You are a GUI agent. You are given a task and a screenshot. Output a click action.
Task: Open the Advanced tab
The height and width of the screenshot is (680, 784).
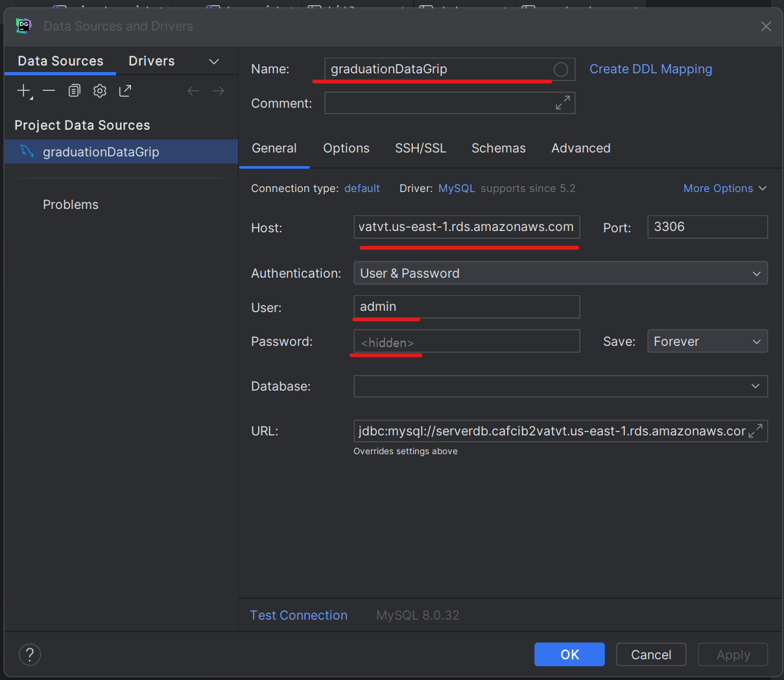(x=581, y=148)
